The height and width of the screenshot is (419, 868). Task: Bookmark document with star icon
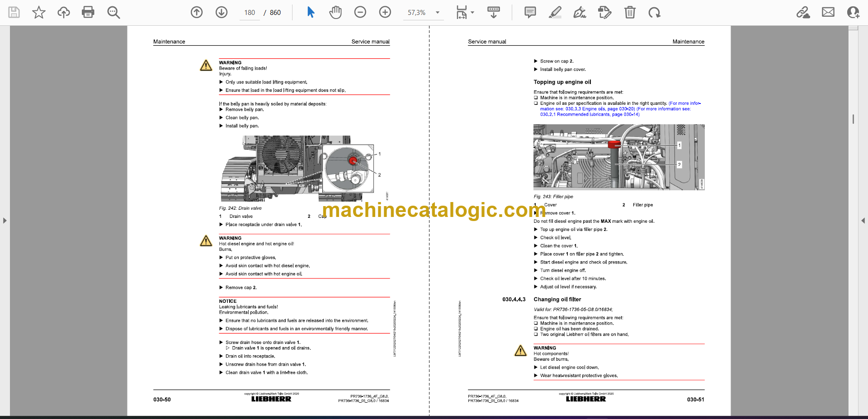click(x=39, y=12)
